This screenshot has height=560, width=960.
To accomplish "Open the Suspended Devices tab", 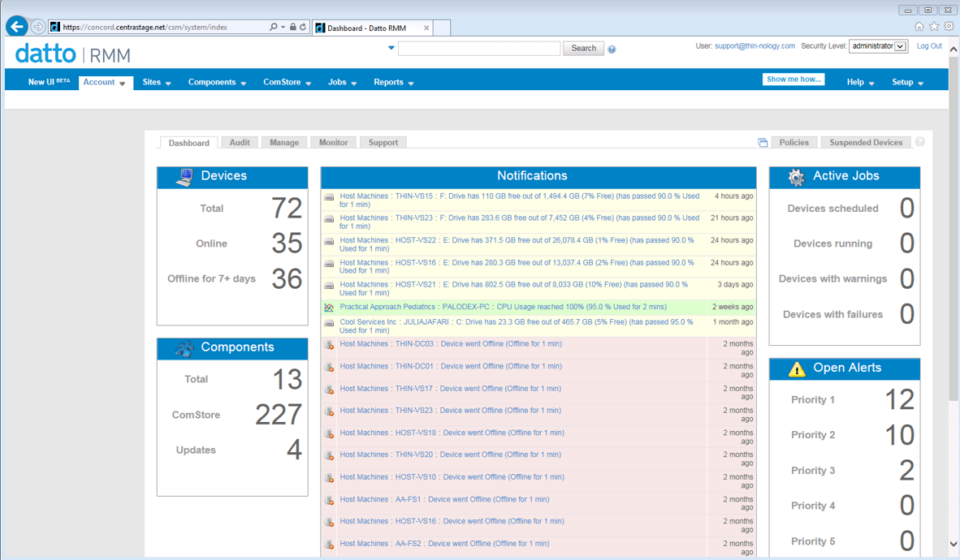I will point(866,143).
